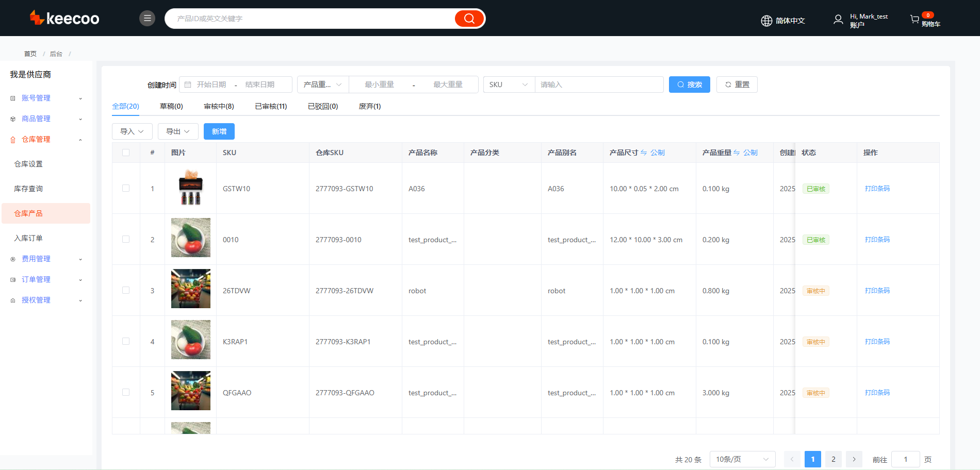Click the SKU search input field
The height and width of the screenshot is (470, 980).
pyautogui.click(x=598, y=85)
